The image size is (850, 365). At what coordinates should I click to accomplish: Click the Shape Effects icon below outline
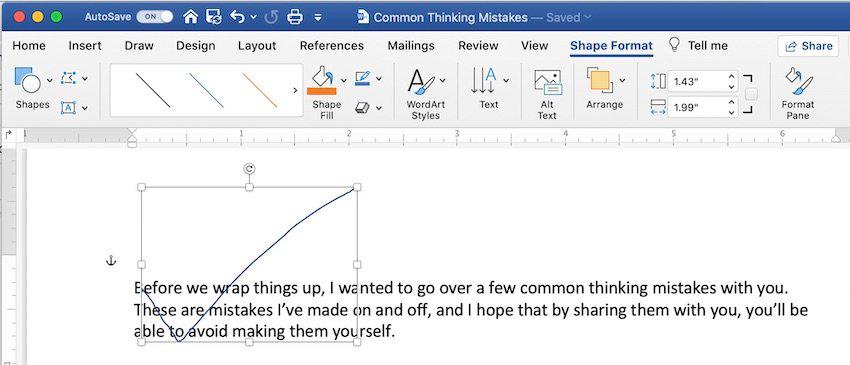(x=362, y=108)
